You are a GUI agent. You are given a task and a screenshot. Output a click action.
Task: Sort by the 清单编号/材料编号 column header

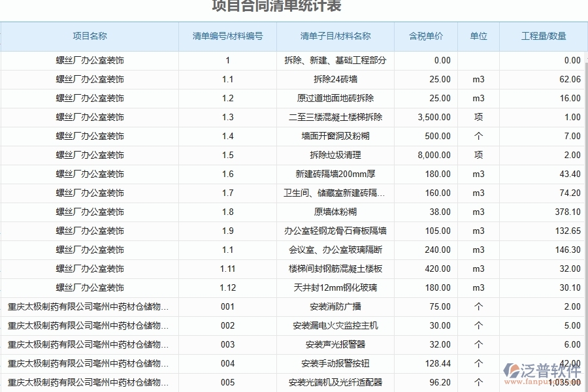point(227,37)
